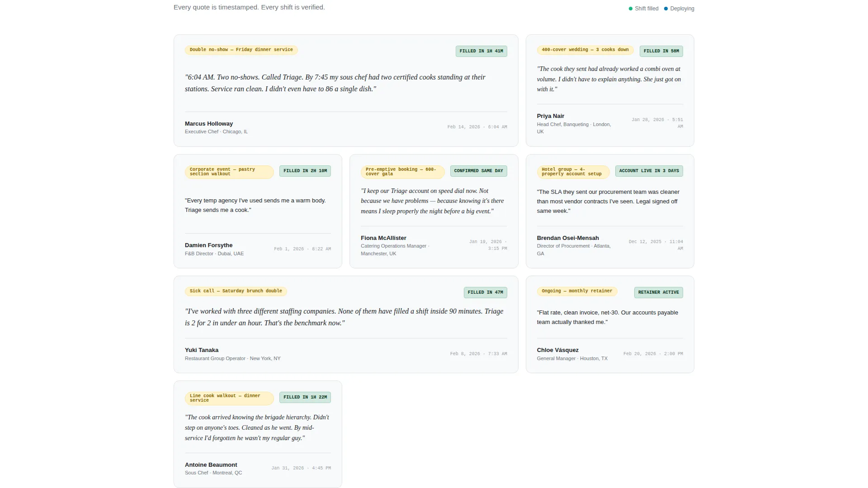Click the FILLED IN 47M badge
Viewport: 868px width, 488px height.
click(x=485, y=292)
